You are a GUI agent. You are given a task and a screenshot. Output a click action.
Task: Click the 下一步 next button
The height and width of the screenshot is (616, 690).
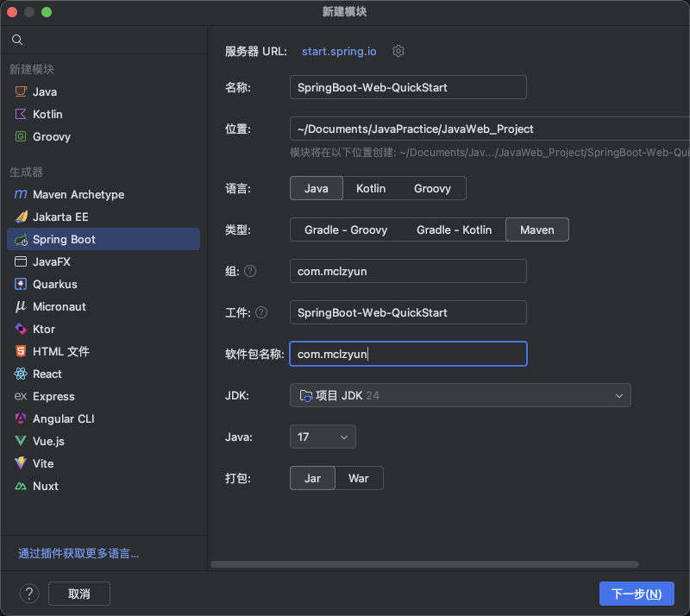click(x=636, y=594)
